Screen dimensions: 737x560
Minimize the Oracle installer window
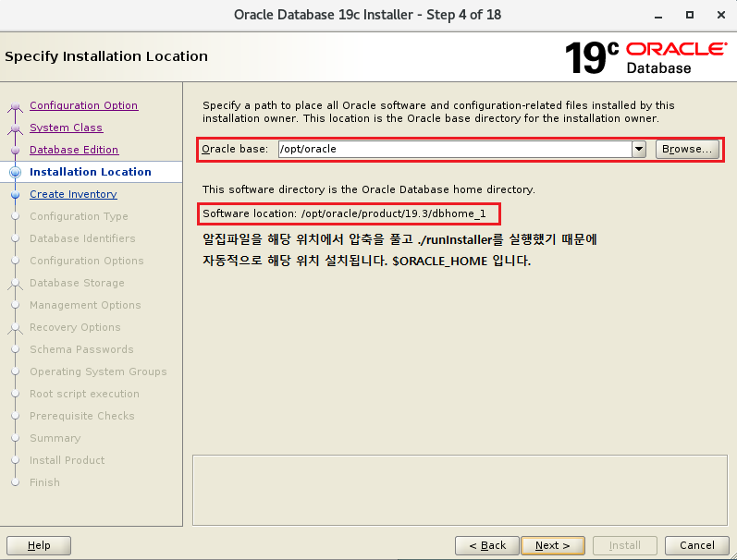click(658, 16)
